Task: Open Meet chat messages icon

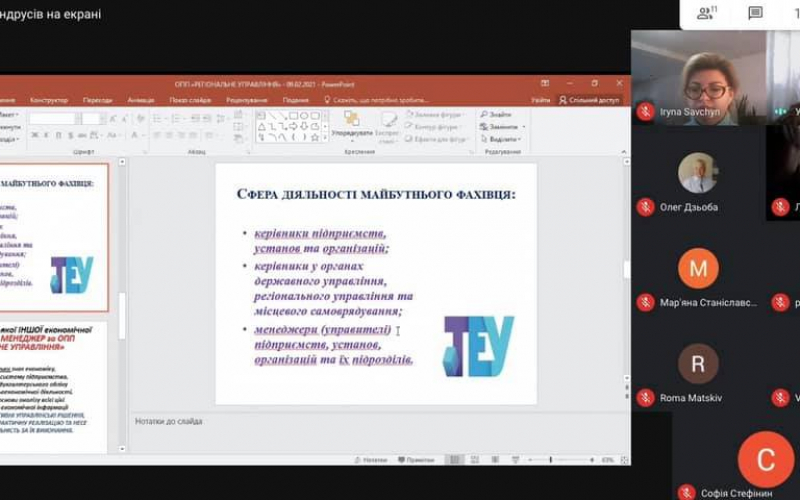Action: (x=755, y=13)
